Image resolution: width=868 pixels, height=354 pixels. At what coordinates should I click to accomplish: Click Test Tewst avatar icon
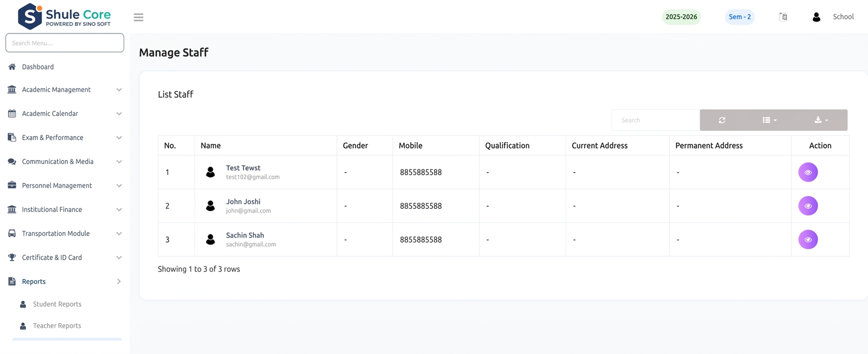click(210, 172)
